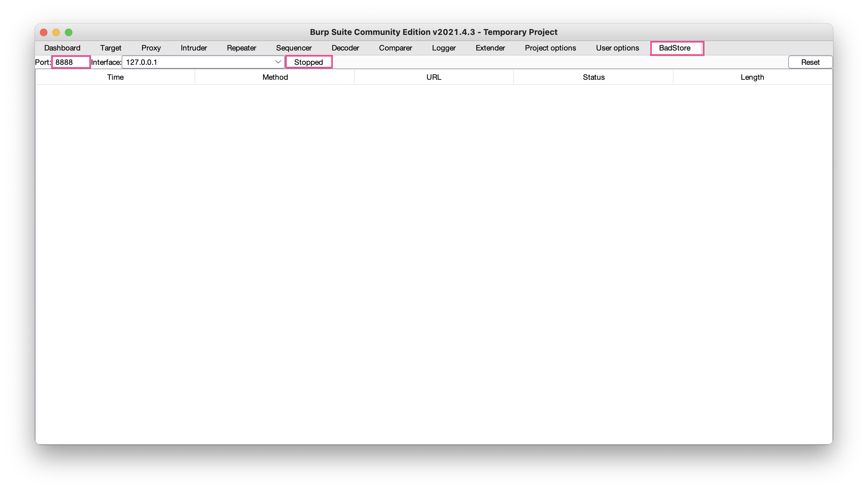868x491 pixels.
Task: Open the User options tab
Action: (617, 48)
